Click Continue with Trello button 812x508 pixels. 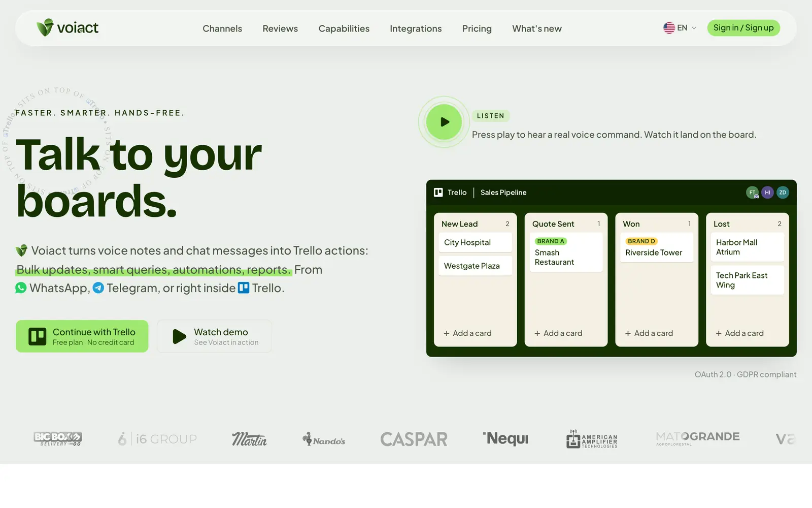(82, 336)
